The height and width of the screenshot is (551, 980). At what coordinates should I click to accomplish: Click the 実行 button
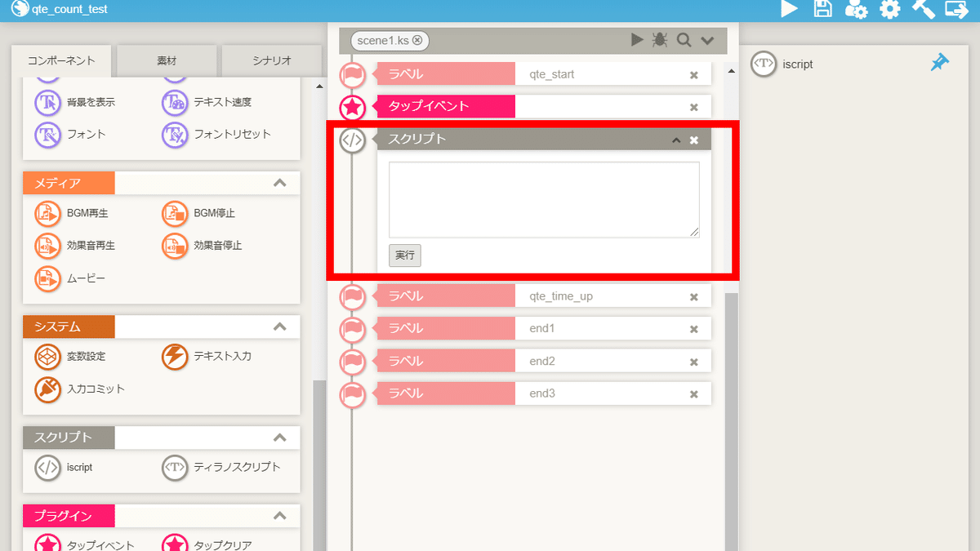(405, 256)
